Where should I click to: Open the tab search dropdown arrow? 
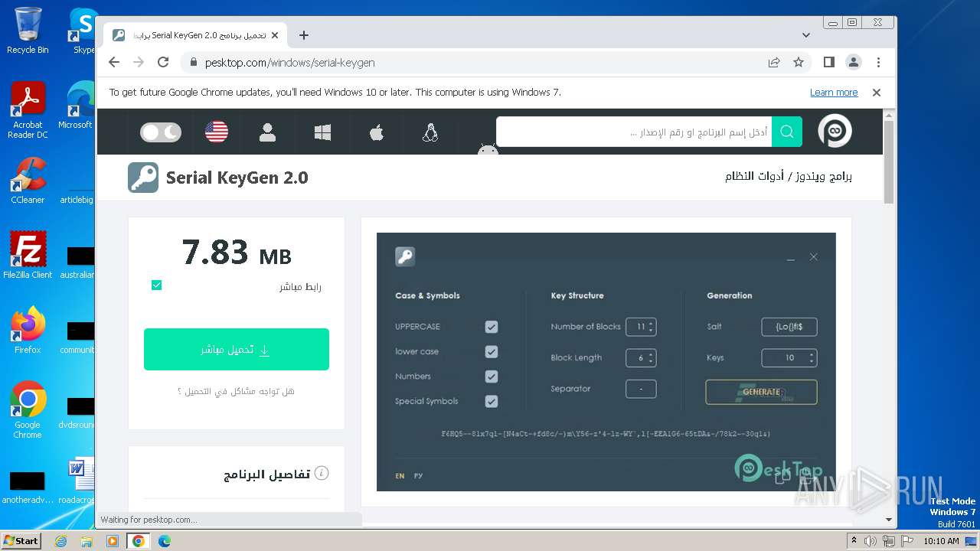tap(806, 35)
